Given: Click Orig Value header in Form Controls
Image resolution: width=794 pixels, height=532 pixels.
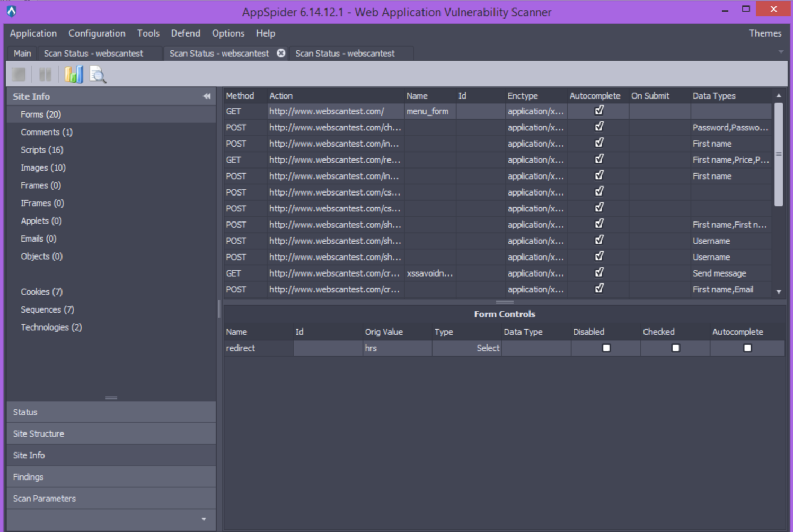Looking at the screenshot, I should (x=397, y=332).
